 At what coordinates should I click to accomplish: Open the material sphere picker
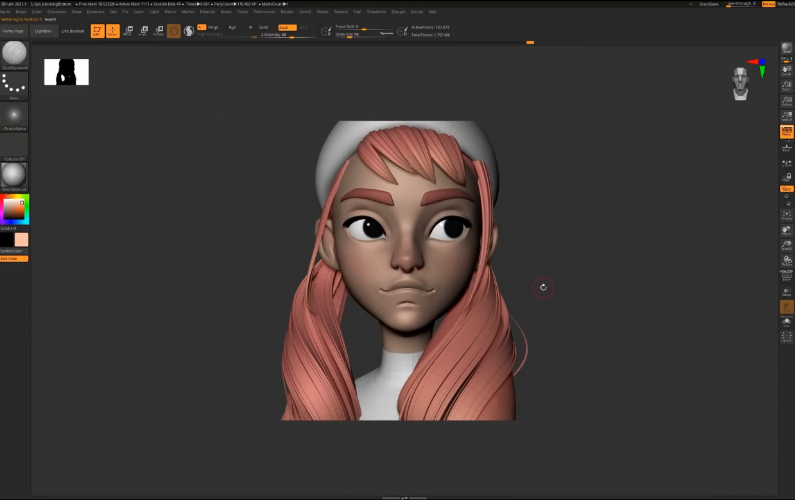[x=14, y=174]
